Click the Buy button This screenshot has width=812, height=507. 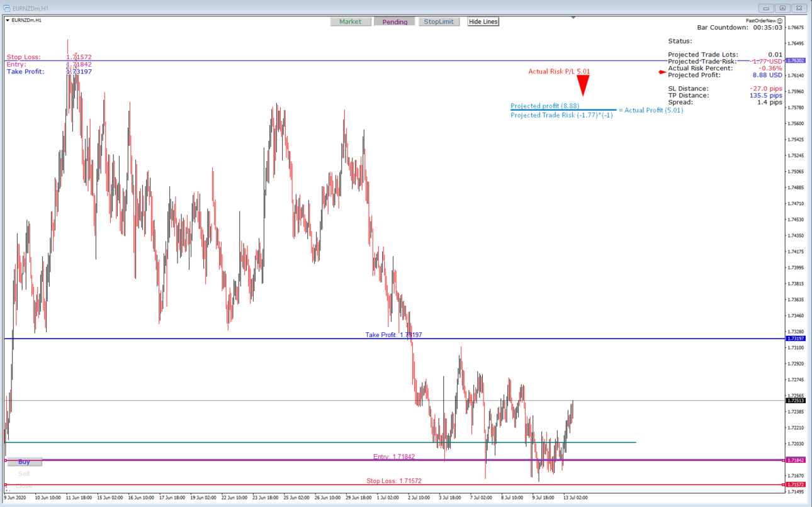(24, 462)
